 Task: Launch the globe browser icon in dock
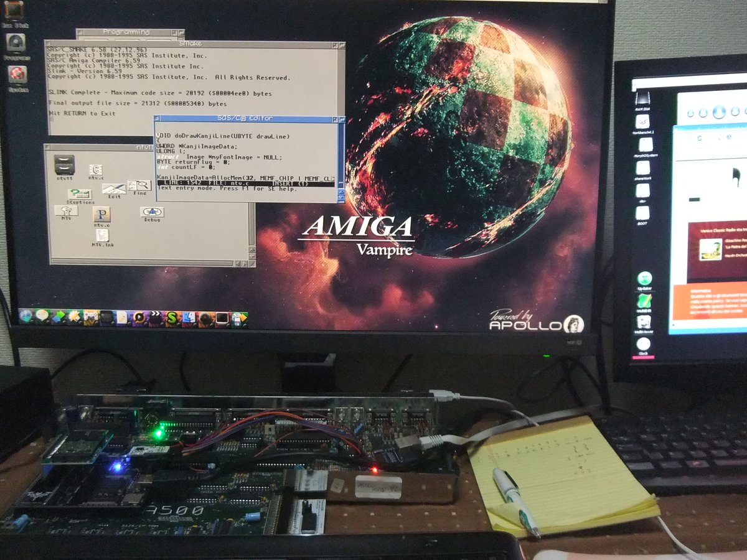click(25, 317)
